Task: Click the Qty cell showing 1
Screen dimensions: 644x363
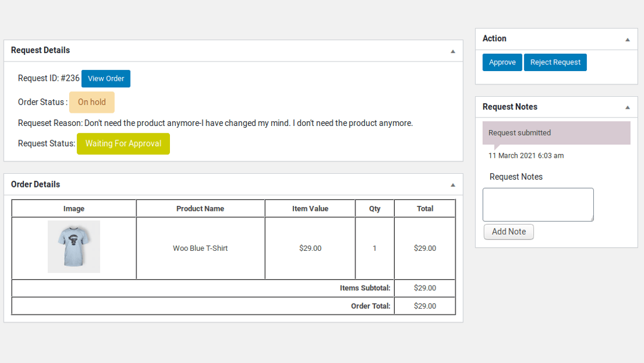Action: tap(374, 248)
